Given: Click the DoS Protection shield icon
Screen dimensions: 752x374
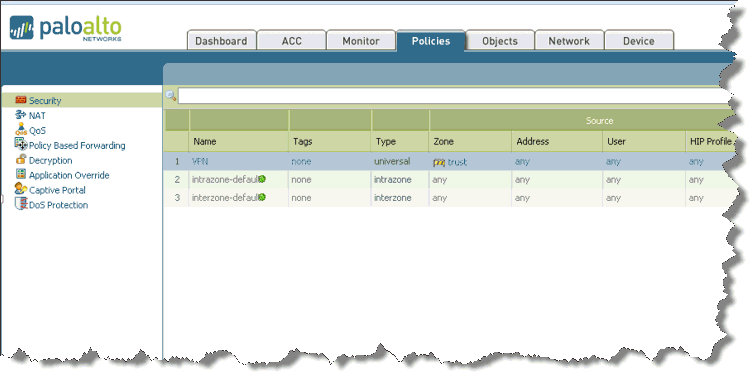Looking at the screenshot, I should click(x=21, y=204).
